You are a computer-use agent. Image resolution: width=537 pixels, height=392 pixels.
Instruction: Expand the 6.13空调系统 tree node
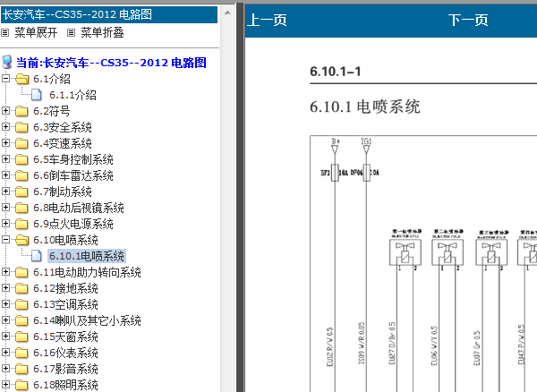pos(5,303)
